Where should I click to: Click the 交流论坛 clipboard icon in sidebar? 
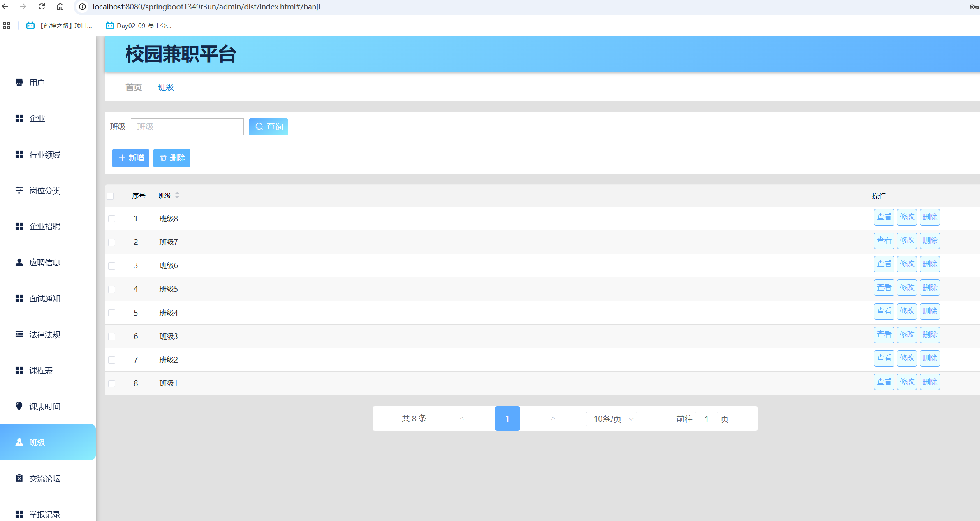(19, 478)
